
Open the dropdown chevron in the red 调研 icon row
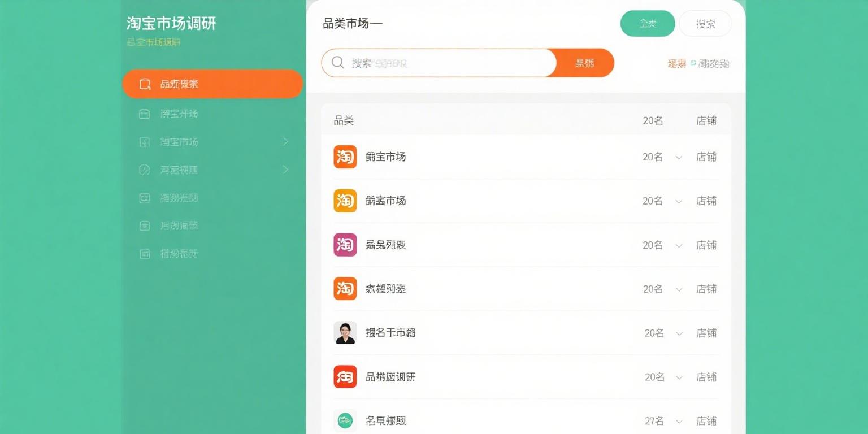pos(679,378)
